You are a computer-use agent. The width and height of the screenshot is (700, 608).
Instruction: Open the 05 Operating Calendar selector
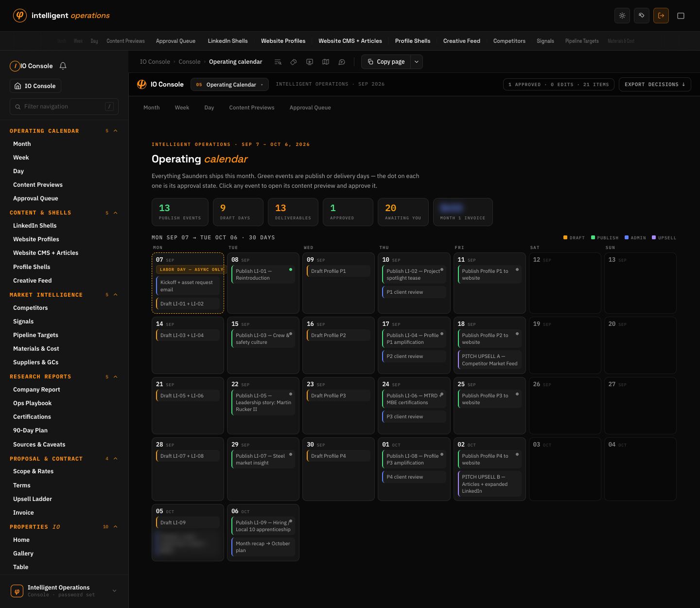tap(229, 85)
